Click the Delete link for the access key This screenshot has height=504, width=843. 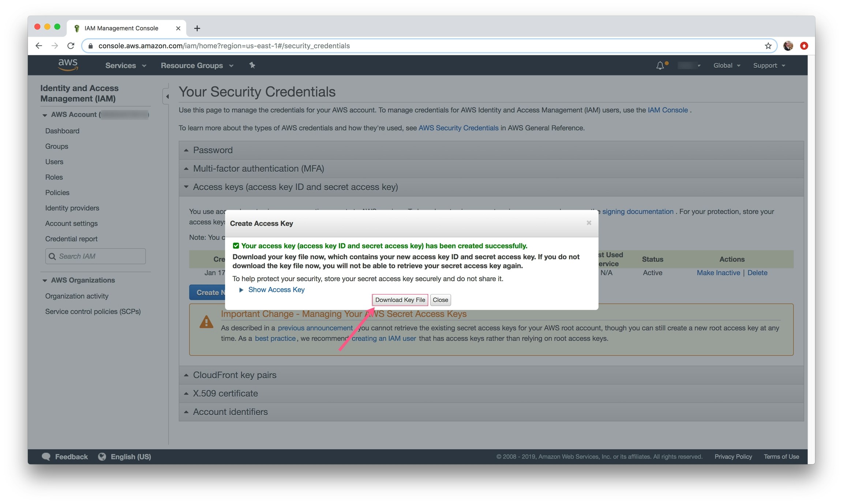point(757,272)
